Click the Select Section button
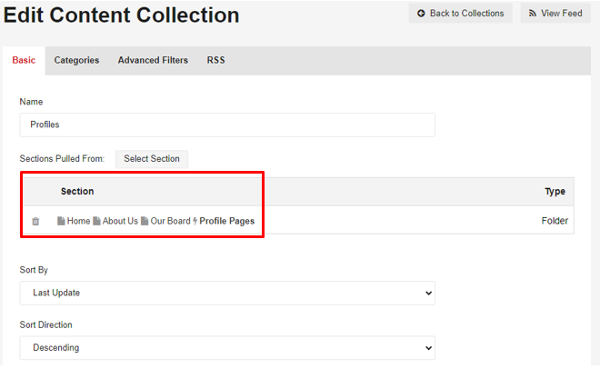Image resolution: width=600 pixels, height=369 pixels. pyautogui.click(x=152, y=158)
